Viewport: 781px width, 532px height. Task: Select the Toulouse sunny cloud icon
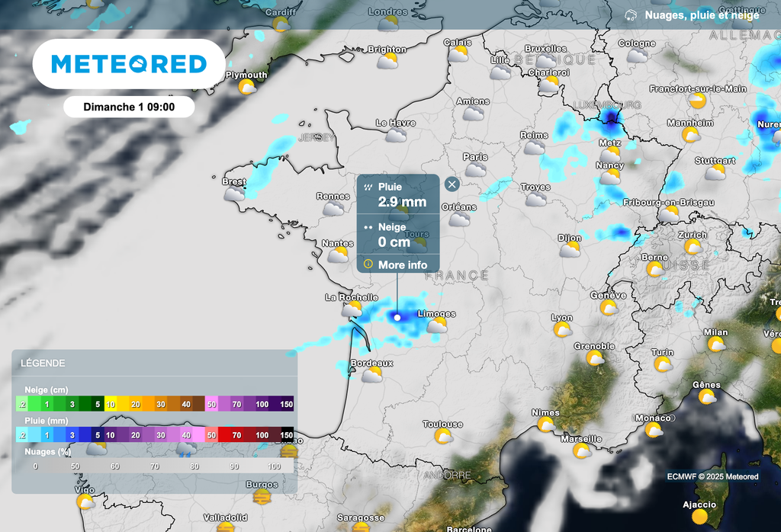coord(442,436)
